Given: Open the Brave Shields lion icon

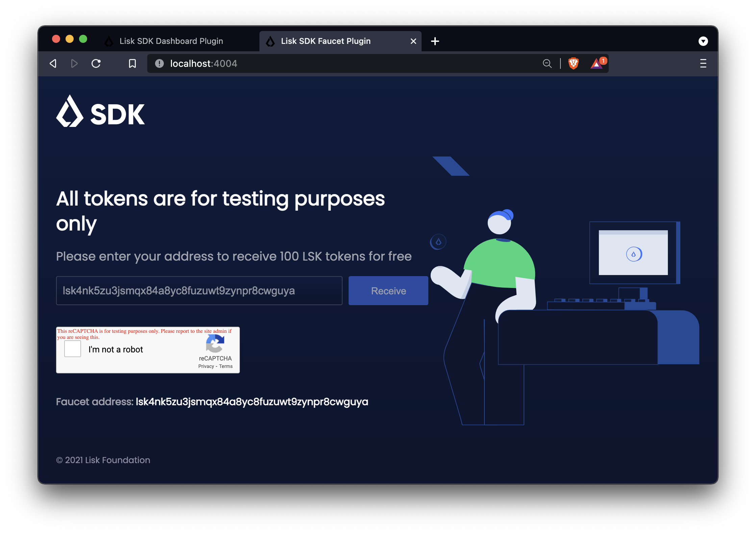Looking at the screenshot, I should (573, 63).
